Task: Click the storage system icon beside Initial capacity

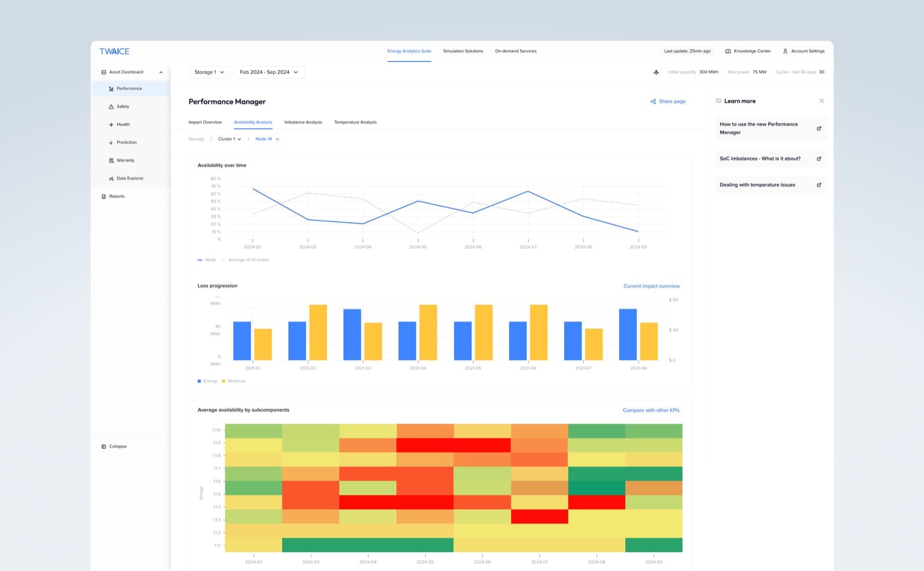Action: point(656,72)
